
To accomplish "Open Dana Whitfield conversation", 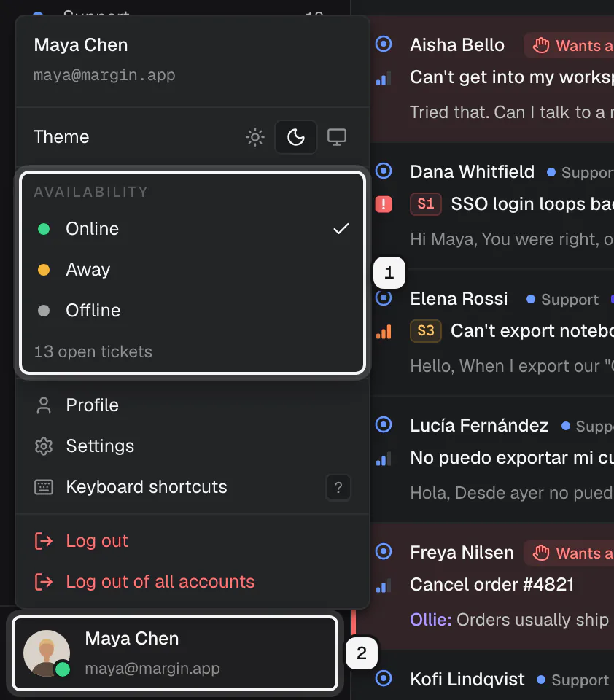I will pyautogui.click(x=492, y=206).
